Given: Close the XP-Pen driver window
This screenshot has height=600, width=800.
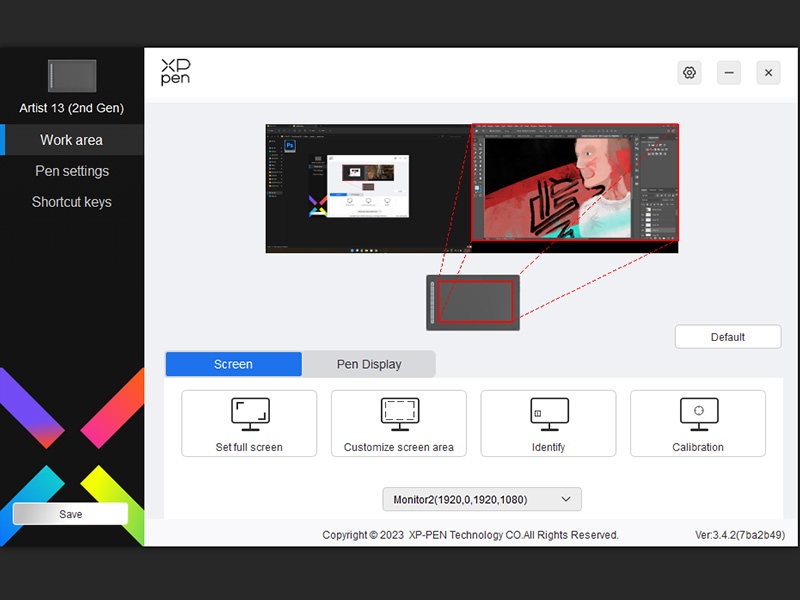Looking at the screenshot, I should click(768, 73).
